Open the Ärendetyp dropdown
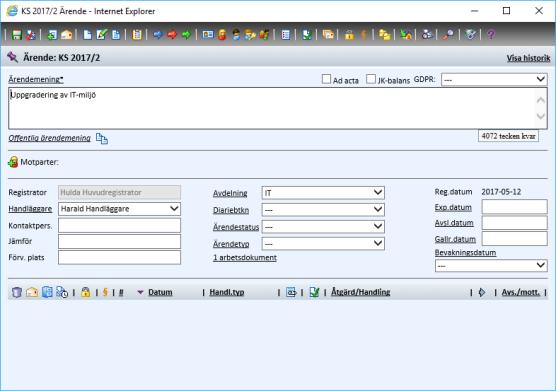 (x=323, y=244)
